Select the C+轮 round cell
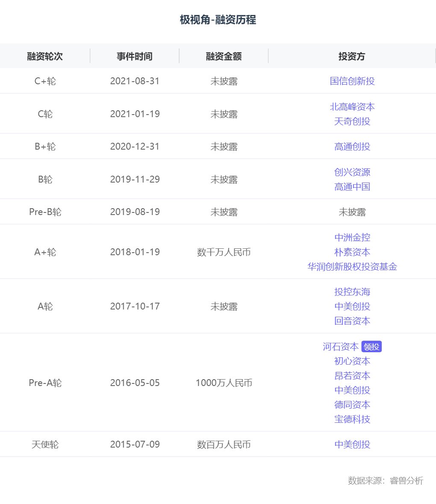The width and height of the screenshot is (436, 504). coord(45,81)
